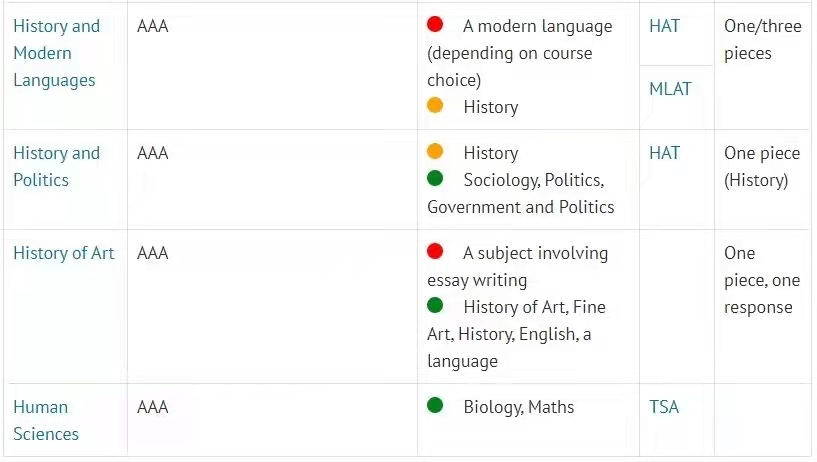Screen dimensions: 817x462
Task: Open the Human Sciences course link
Action: [x=46, y=420]
